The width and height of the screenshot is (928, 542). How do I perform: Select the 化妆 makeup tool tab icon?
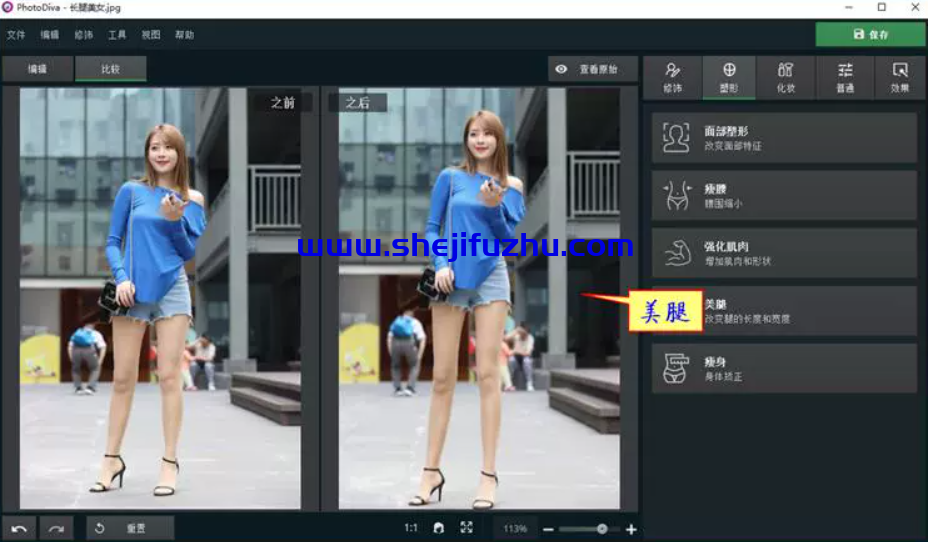(x=785, y=77)
